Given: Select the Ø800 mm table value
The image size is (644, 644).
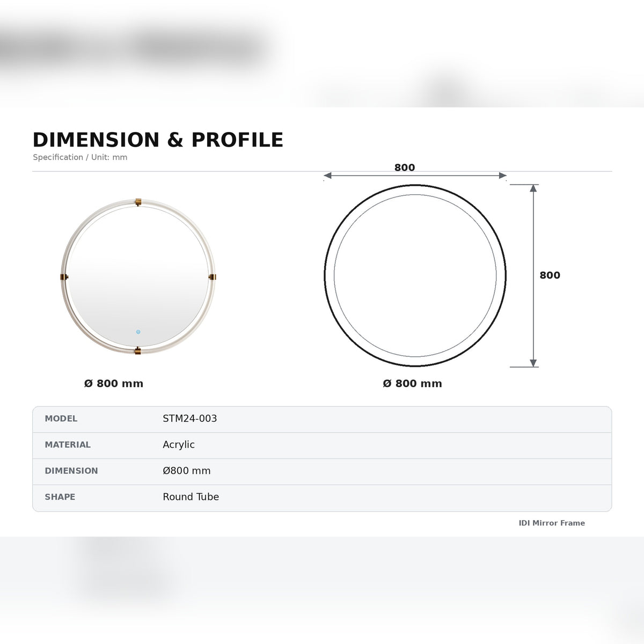Looking at the screenshot, I should click(x=187, y=471).
